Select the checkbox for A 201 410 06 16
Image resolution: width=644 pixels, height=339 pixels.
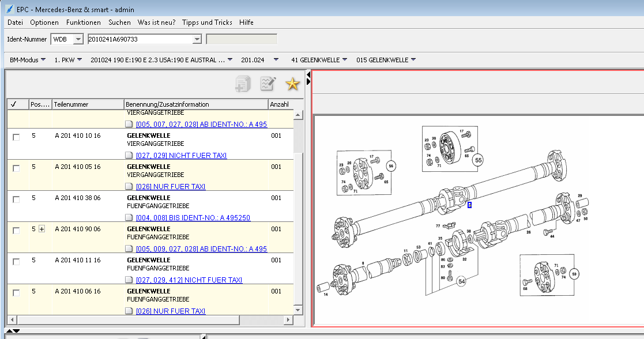click(16, 293)
